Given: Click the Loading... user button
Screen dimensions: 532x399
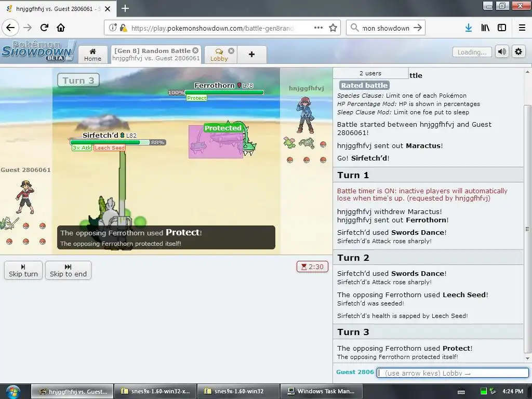Looking at the screenshot, I should coord(472,52).
